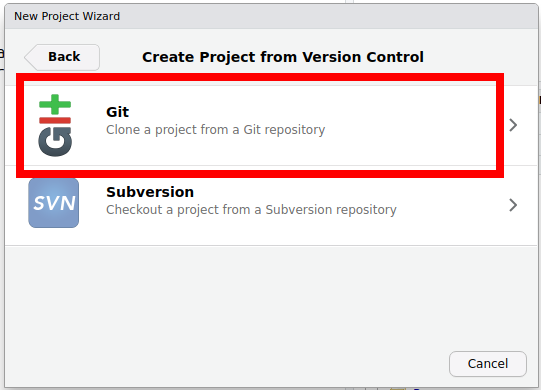
Task: Click the green plus on Git icon
Action: tap(55, 104)
